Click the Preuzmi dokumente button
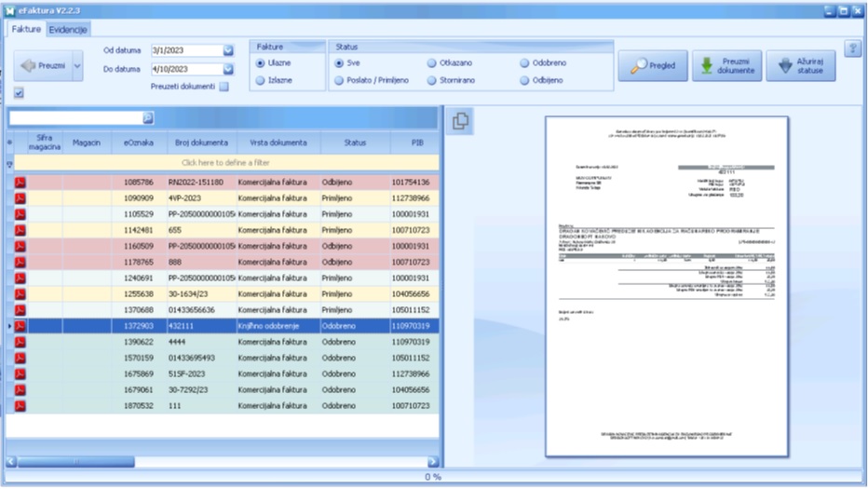This screenshot has height=489, width=868. click(x=727, y=66)
